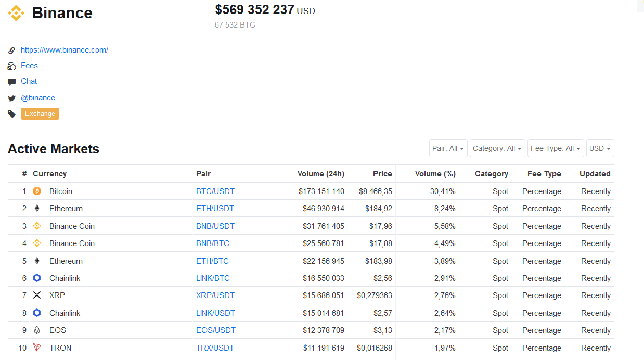Open the Fee Type: All dropdown
The width and height of the screenshot is (644, 360).
(x=556, y=148)
